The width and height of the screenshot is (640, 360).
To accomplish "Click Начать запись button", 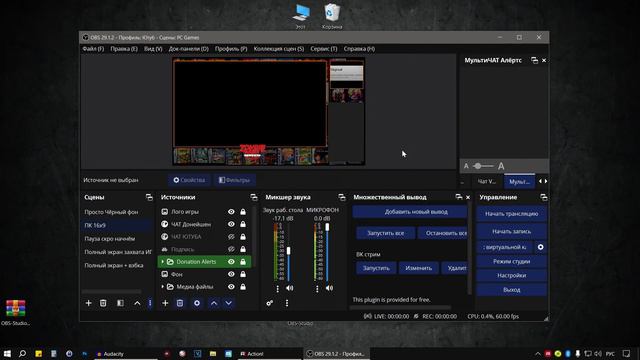I will point(511,231).
